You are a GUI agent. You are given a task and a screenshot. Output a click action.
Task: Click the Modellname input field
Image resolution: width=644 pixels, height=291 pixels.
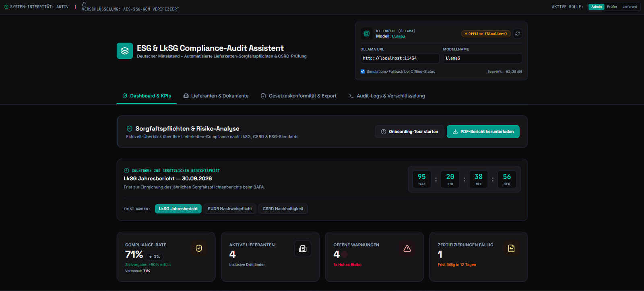[482, 58]
